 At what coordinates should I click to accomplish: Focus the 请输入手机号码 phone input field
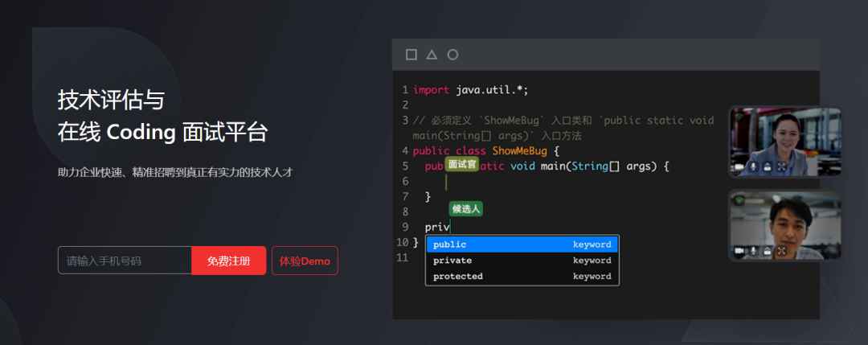(x=125, y=261)
